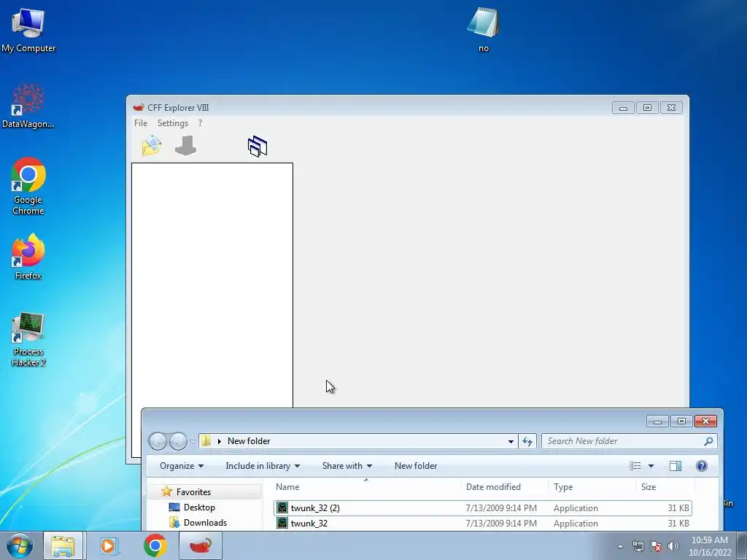The width and height of the screenshot is (747, 560).
Task: Switch to CFF Explorer taskbar button
Action: click(x=201, y=545)
